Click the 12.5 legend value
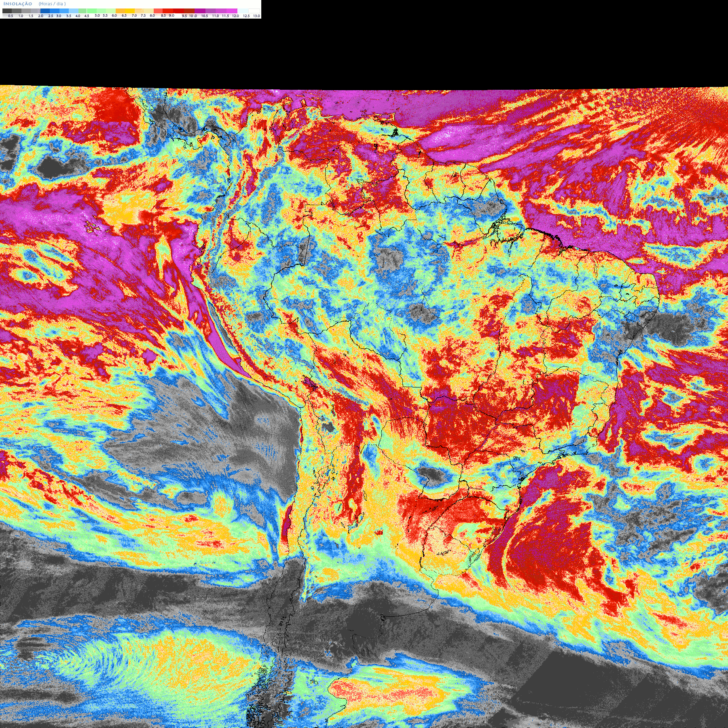The height and width of the screenshot is (728, 728). point(246,16)
